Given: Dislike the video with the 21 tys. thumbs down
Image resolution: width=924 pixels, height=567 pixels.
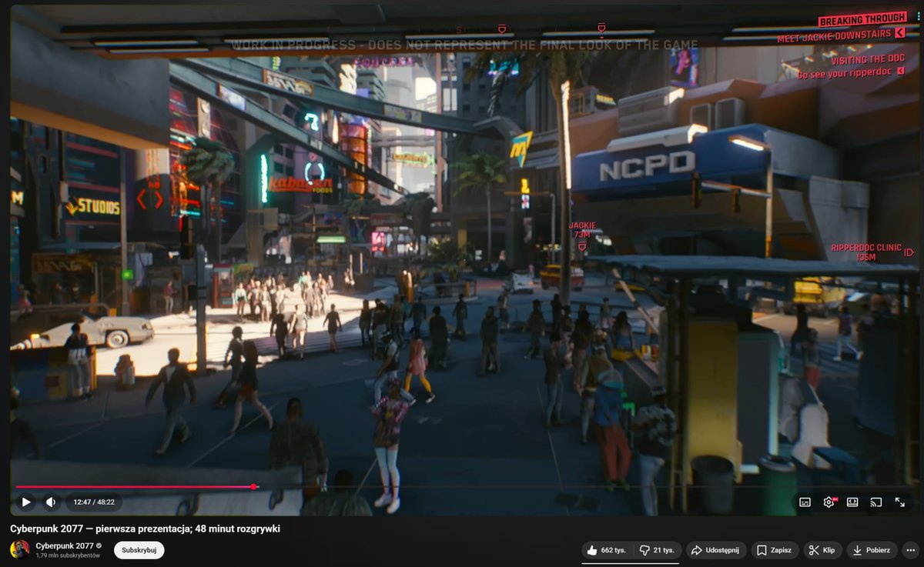Looking at the screenshot, I should point(657,550).
